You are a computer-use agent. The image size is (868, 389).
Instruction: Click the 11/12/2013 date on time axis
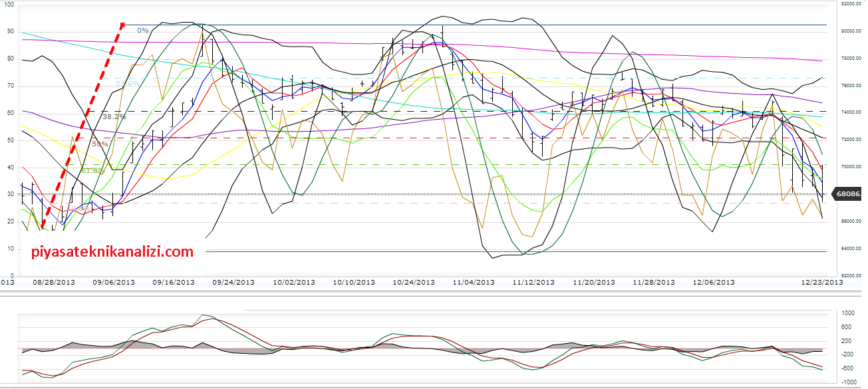(533, 282)
